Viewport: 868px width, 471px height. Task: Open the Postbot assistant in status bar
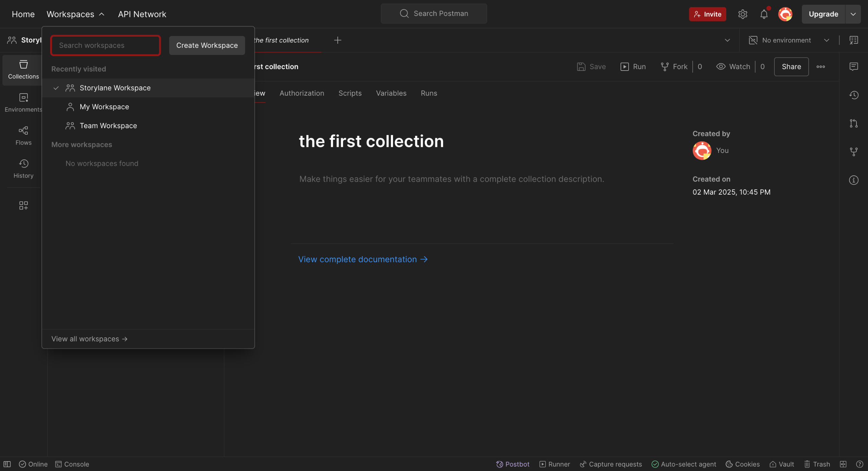(512, 464)
